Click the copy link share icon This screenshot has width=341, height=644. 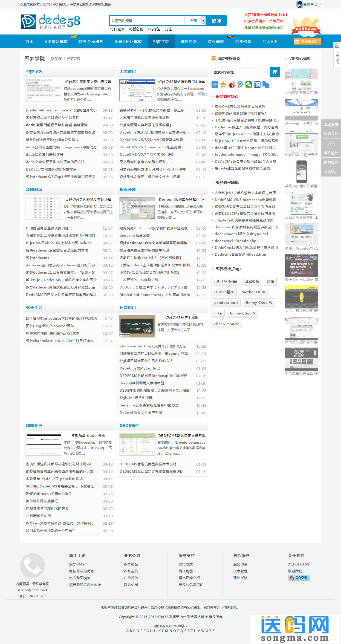(266, 85)
